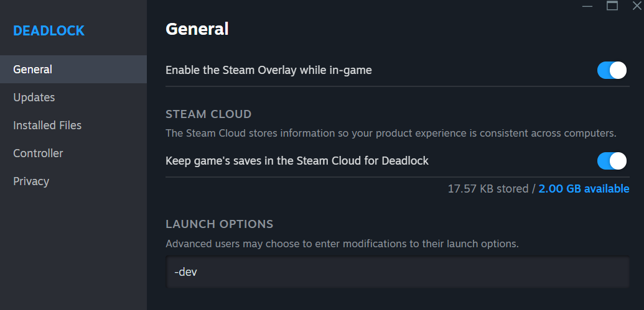Open the Controller settings page
The image size is (644, 310).
pyautogui.click(x=38, y=153)
